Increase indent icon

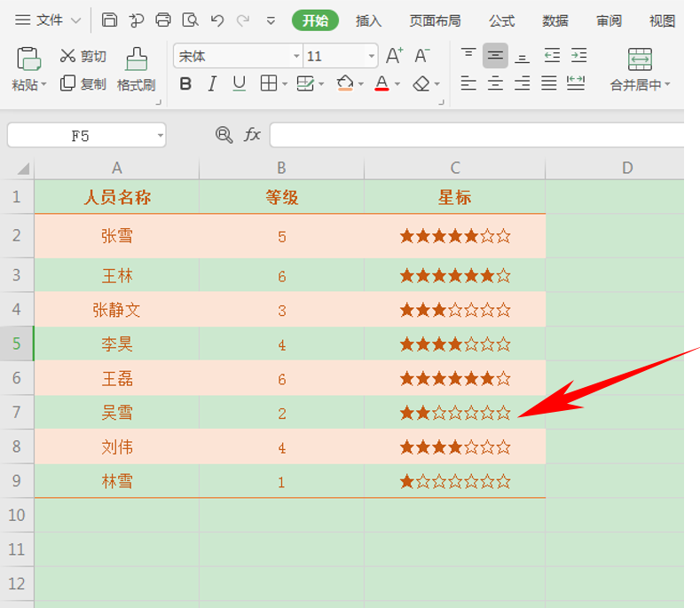click(579, 55)
